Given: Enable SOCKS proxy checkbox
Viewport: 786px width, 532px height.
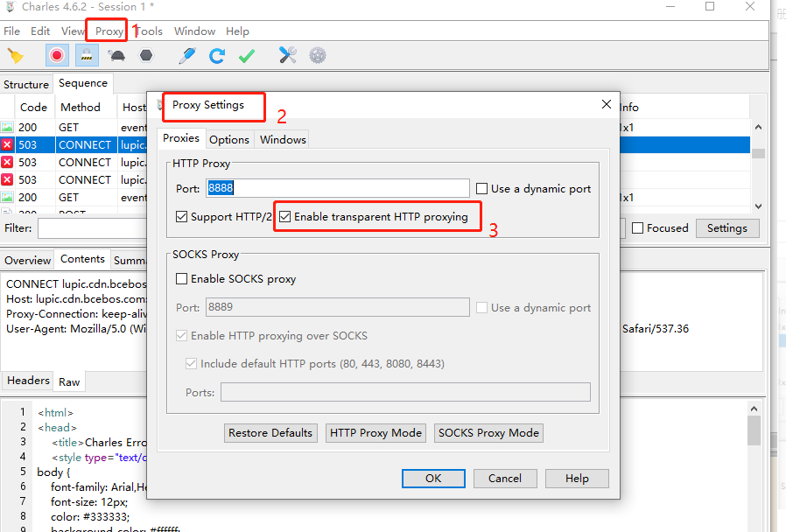Looking at the screenshot, I should point(181,279).
